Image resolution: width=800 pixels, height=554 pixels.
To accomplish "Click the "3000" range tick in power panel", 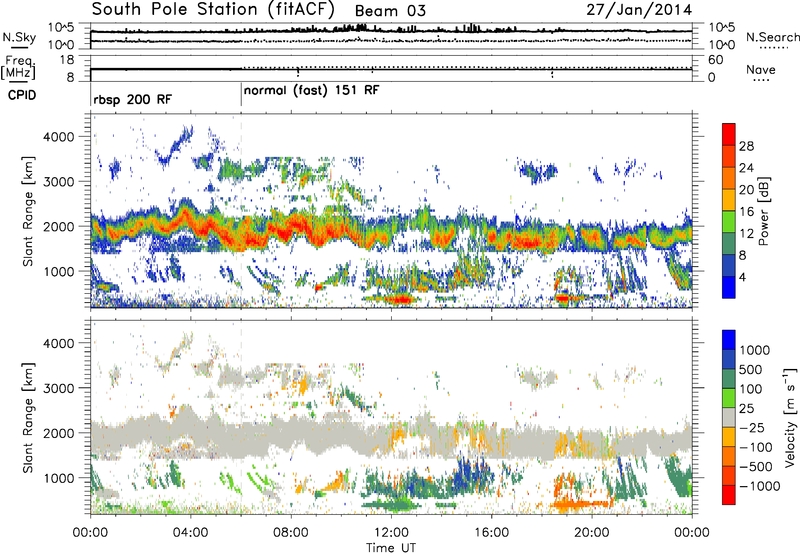I will click(58, 182).
